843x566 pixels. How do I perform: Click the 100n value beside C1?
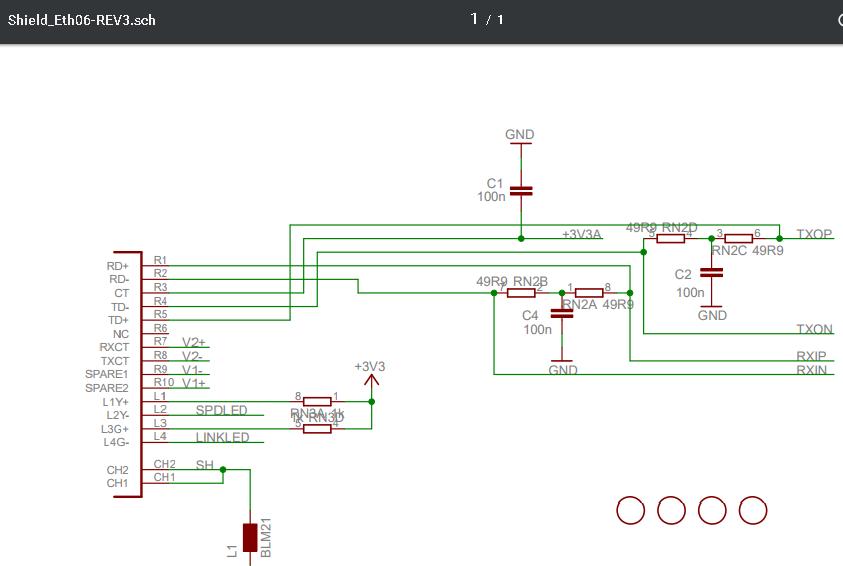point(491,197)
